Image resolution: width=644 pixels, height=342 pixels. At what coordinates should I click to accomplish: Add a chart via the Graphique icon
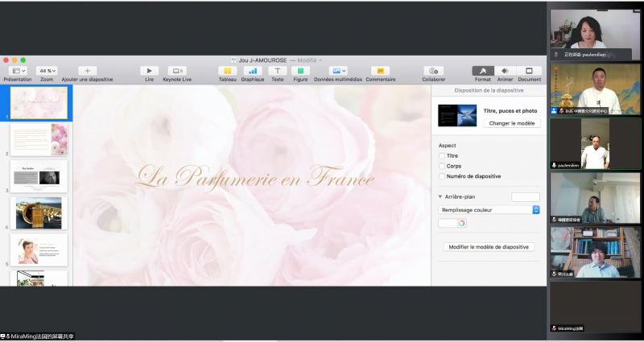(x=252, y=71)
